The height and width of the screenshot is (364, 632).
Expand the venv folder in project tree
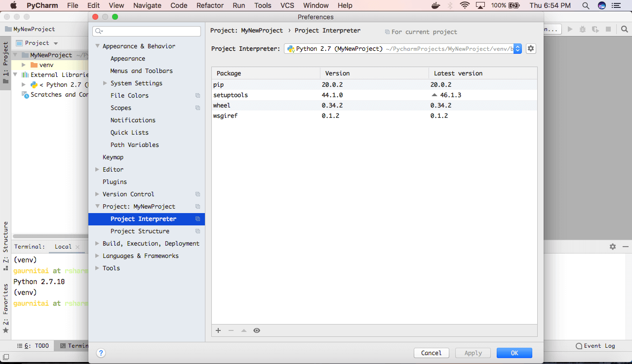click(24, 65)
